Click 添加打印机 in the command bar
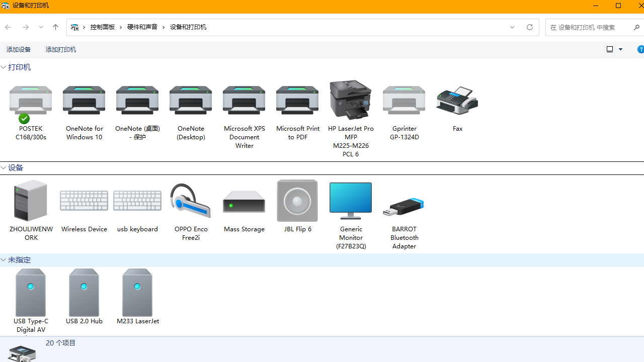 pyautogui.click(x=61, y=49)
